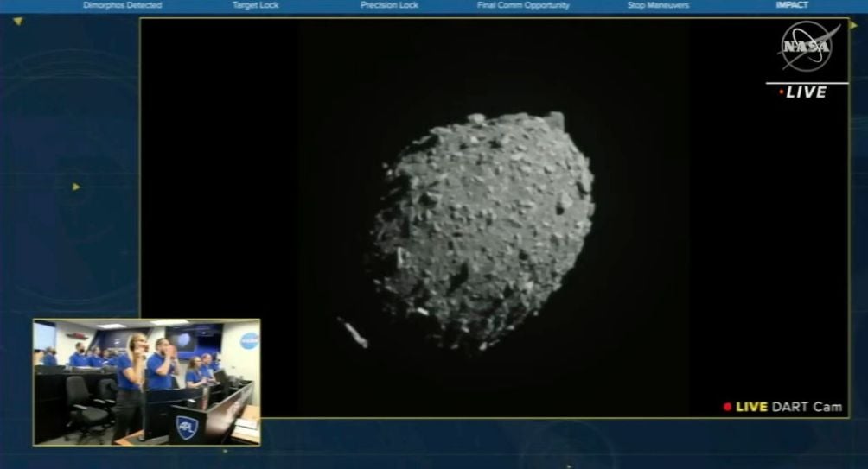Click the APL shield logo on the desk
Screen dimensions: 868x469
pos(187,425)
